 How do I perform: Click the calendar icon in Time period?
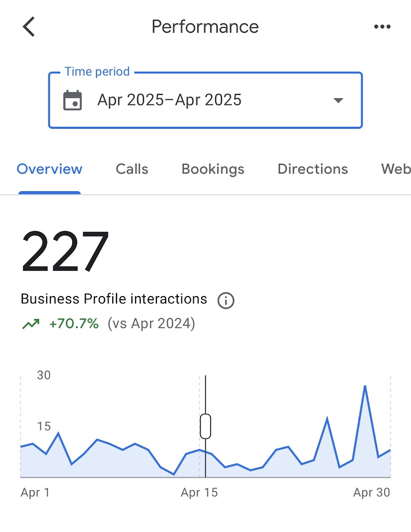click(x=73, y=100)
